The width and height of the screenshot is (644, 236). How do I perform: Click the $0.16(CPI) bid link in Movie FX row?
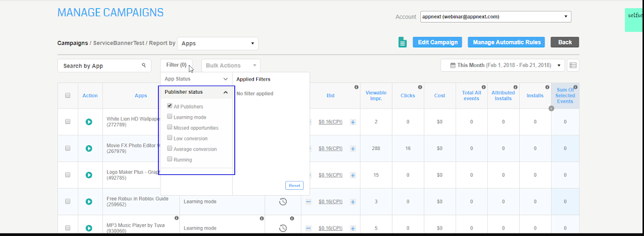click(330, 148)
